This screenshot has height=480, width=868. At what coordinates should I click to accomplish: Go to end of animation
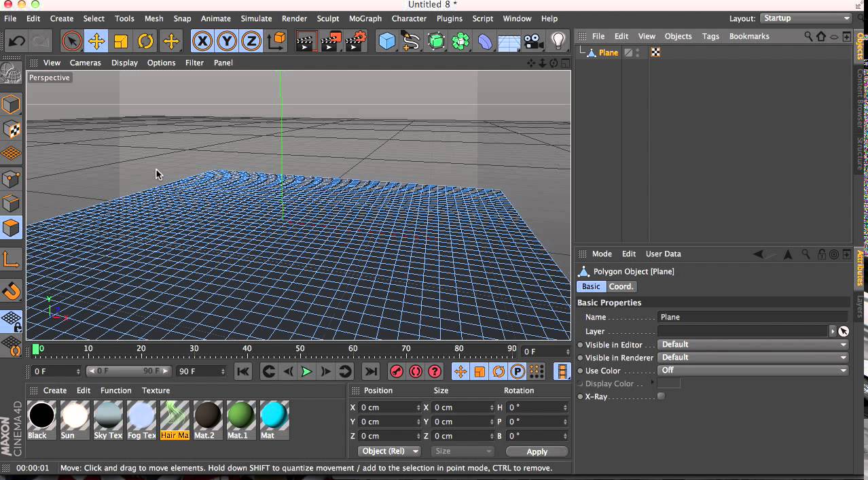point(370,371)
